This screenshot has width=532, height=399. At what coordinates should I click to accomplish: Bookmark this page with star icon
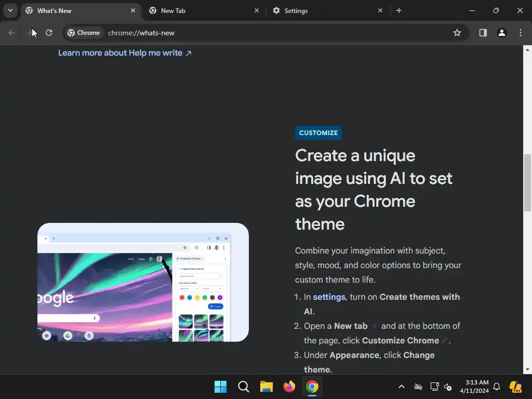coord(457,33)
